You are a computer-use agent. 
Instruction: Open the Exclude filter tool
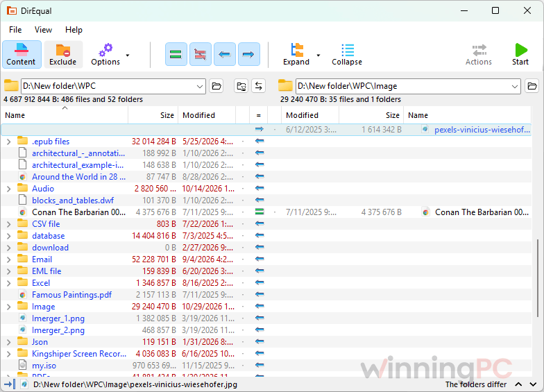click(x=63, y=54)
